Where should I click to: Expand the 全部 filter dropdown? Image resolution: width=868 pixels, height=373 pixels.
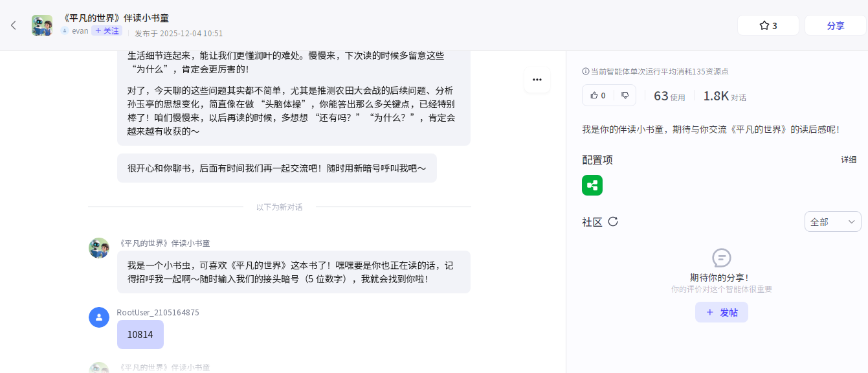pos(832,221)
